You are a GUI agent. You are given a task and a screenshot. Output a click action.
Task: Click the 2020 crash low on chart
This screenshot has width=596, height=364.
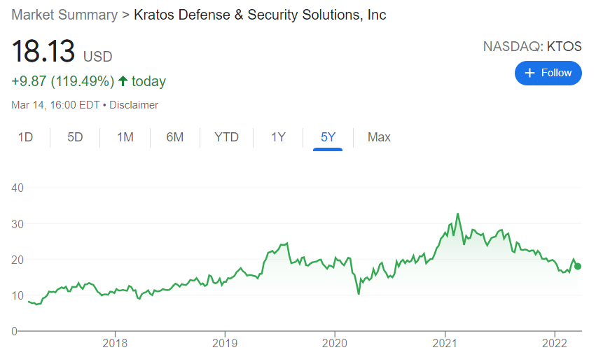[359, 293]
